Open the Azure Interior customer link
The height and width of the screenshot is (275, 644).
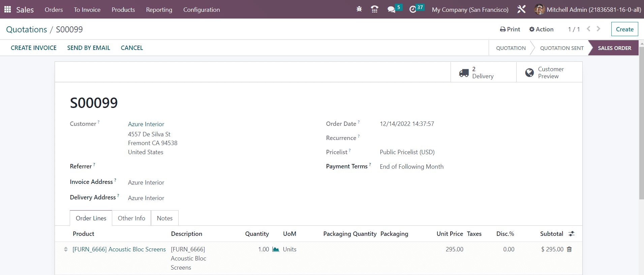146,124
